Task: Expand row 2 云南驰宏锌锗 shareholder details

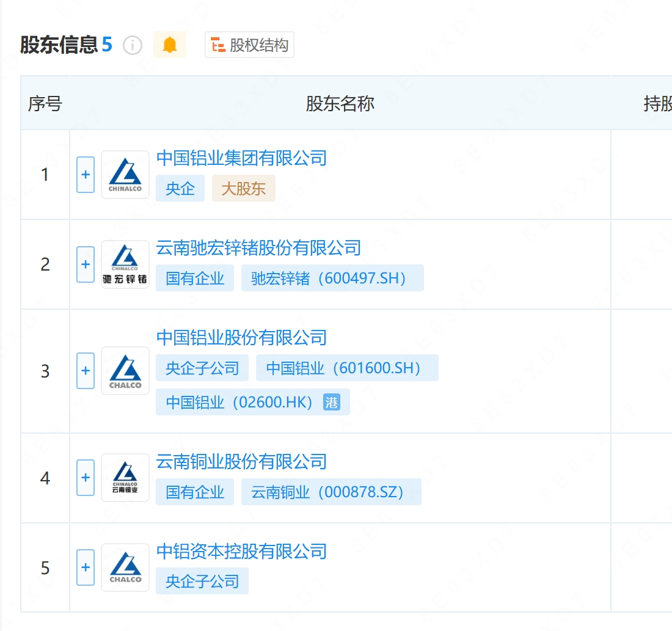Action: click(86, 264)
